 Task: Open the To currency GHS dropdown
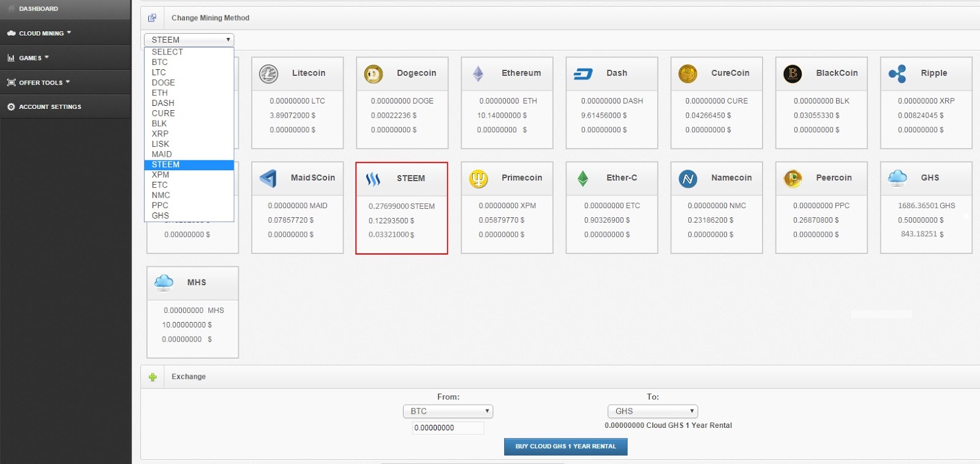(x=652, y=411)
